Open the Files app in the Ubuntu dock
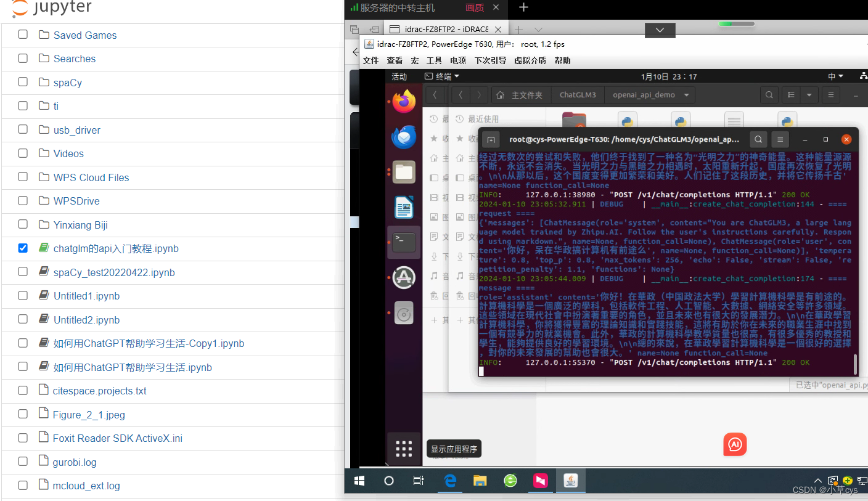 (x=404, y=172)
